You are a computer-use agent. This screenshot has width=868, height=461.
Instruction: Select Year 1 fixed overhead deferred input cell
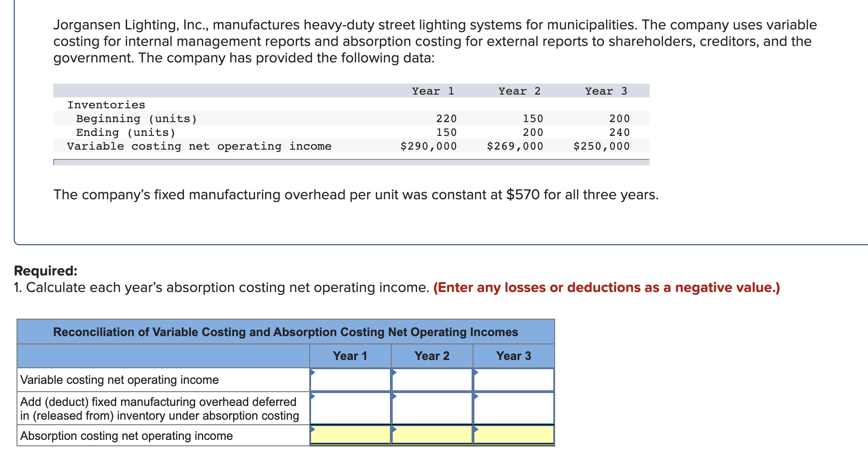coord(351,408)
